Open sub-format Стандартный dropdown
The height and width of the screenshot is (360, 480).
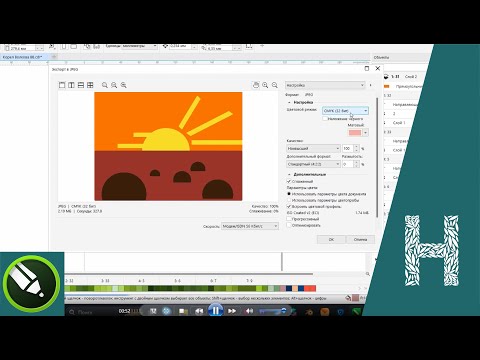pos(313,164)
